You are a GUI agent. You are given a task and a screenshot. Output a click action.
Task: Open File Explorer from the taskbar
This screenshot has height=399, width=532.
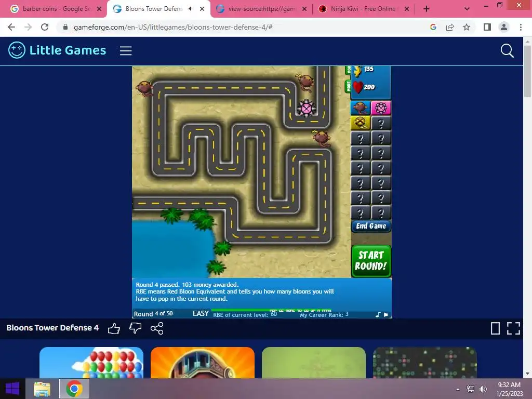click(42, 389)
